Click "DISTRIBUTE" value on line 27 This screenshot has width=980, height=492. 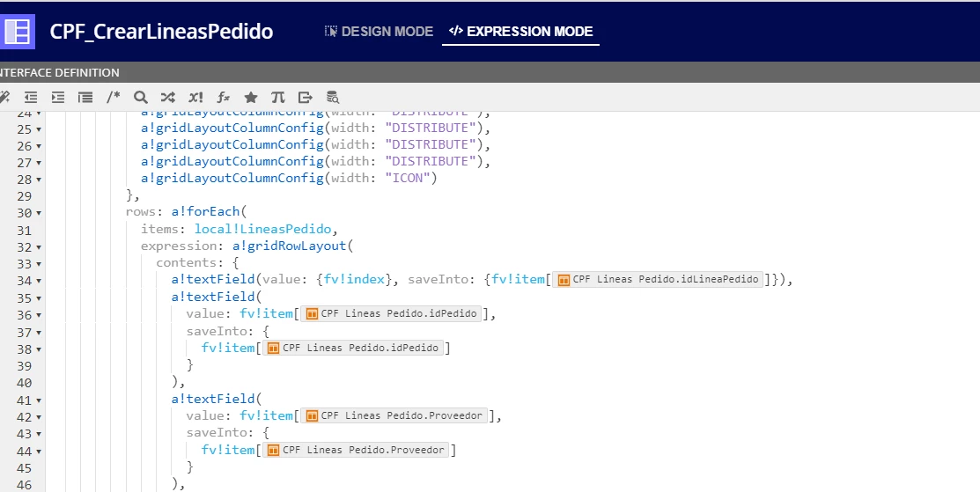(430, 161)
